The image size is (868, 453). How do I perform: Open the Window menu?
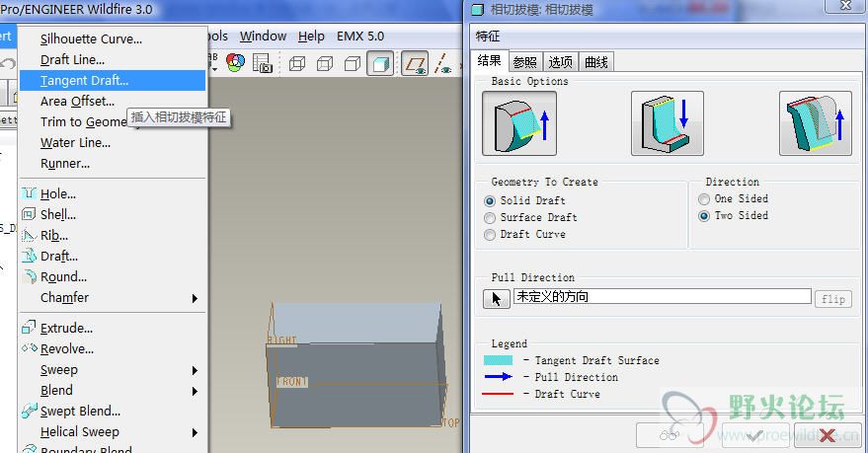point(263,36)
